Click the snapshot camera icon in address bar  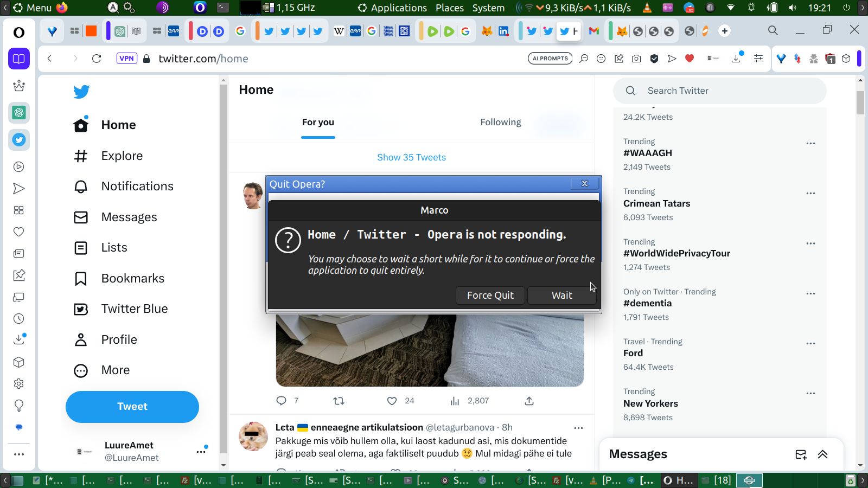636,59
